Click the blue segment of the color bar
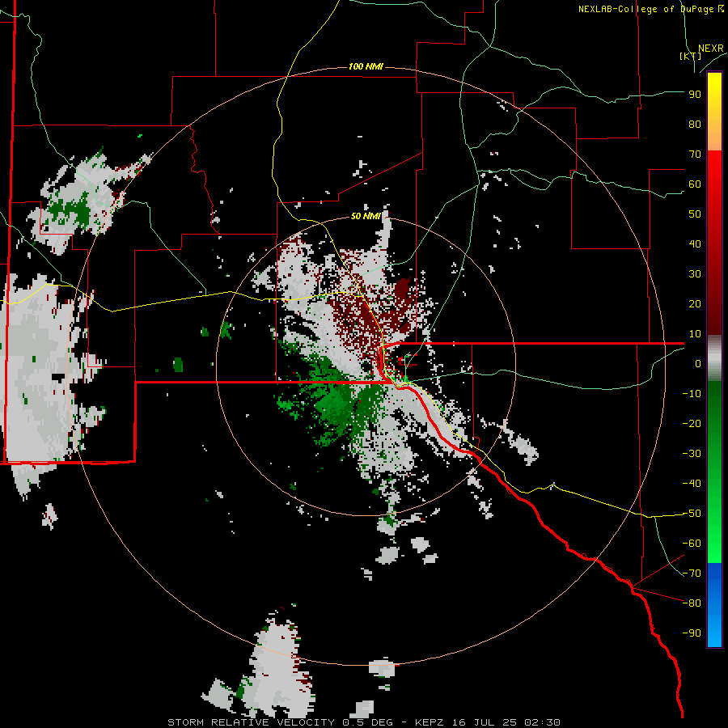The height and width of the screenshot is (728, 728). pos(714,605)
